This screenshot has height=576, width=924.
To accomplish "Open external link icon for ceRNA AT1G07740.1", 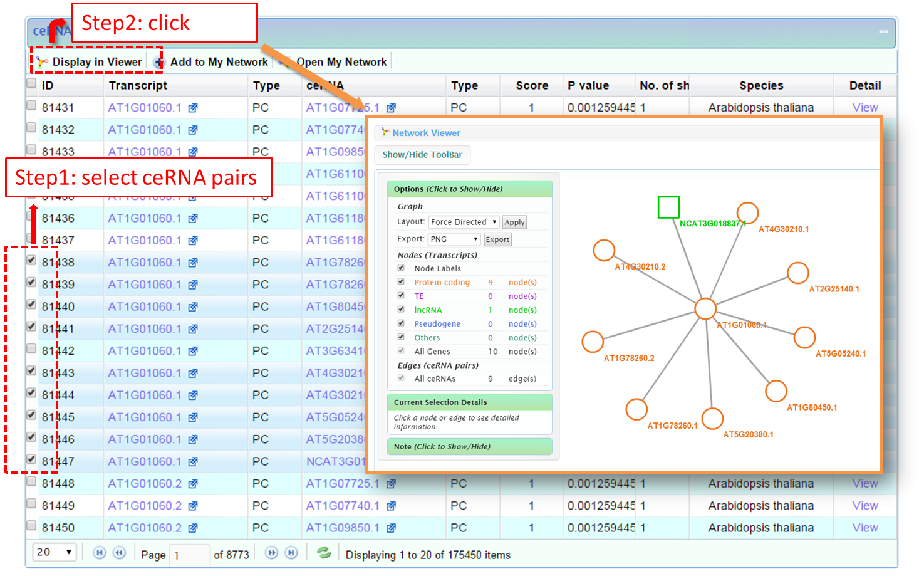I will 391,506.
